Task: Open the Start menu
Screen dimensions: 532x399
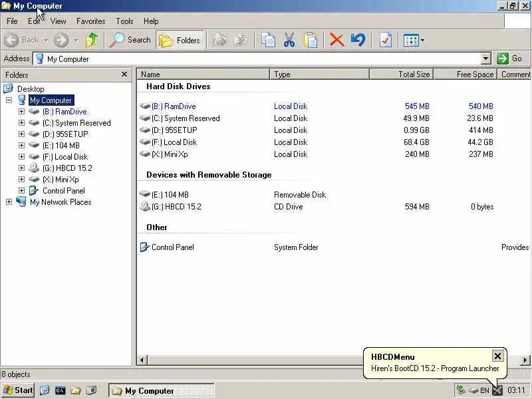Action: pyautogui.click(x=18, y=390)
